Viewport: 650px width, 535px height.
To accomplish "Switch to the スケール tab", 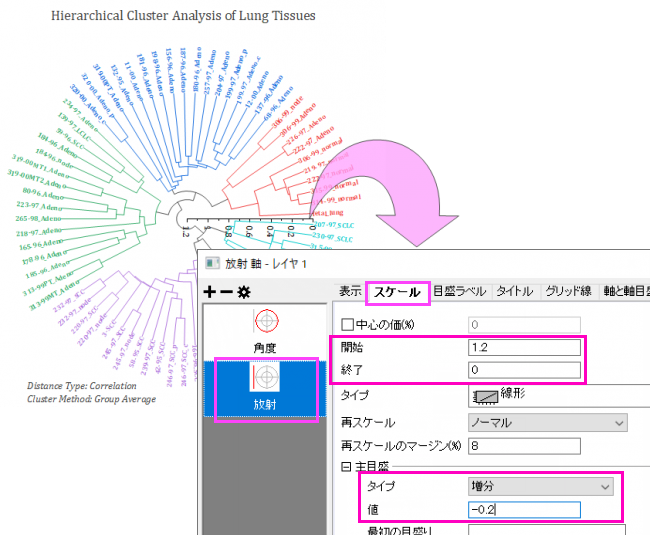I will tap(397, 293).
